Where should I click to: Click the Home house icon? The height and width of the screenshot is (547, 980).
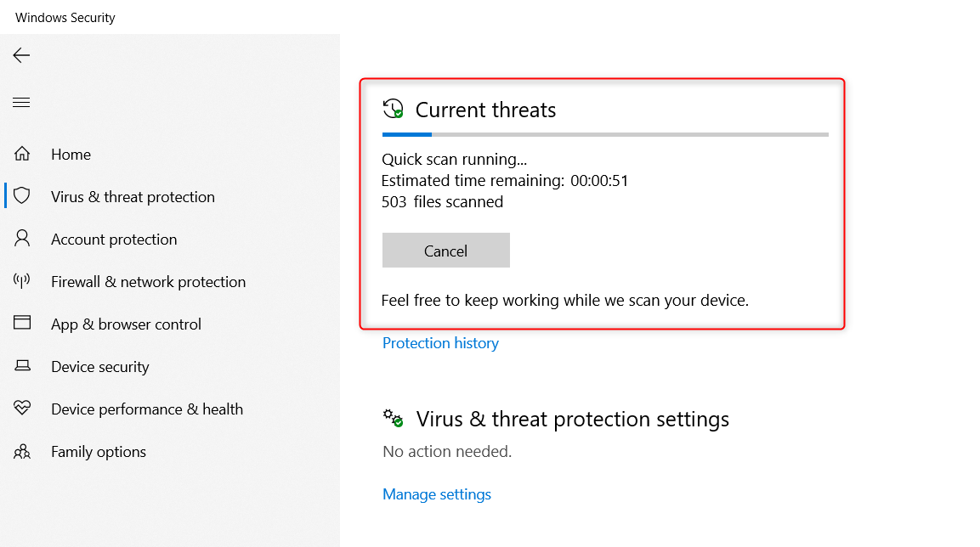21,154
